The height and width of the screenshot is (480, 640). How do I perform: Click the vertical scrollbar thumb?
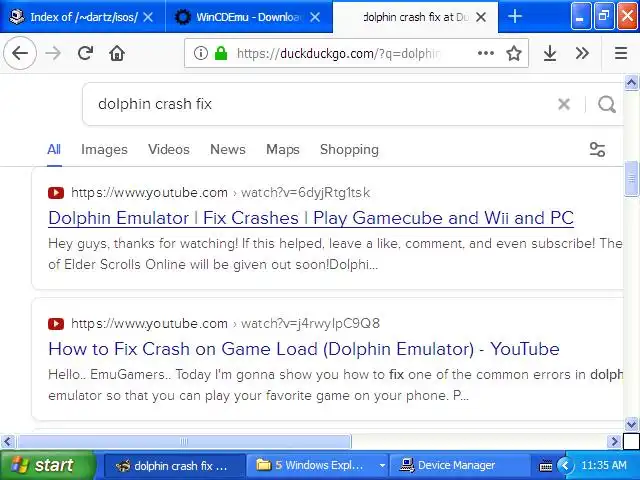(631, 178)
